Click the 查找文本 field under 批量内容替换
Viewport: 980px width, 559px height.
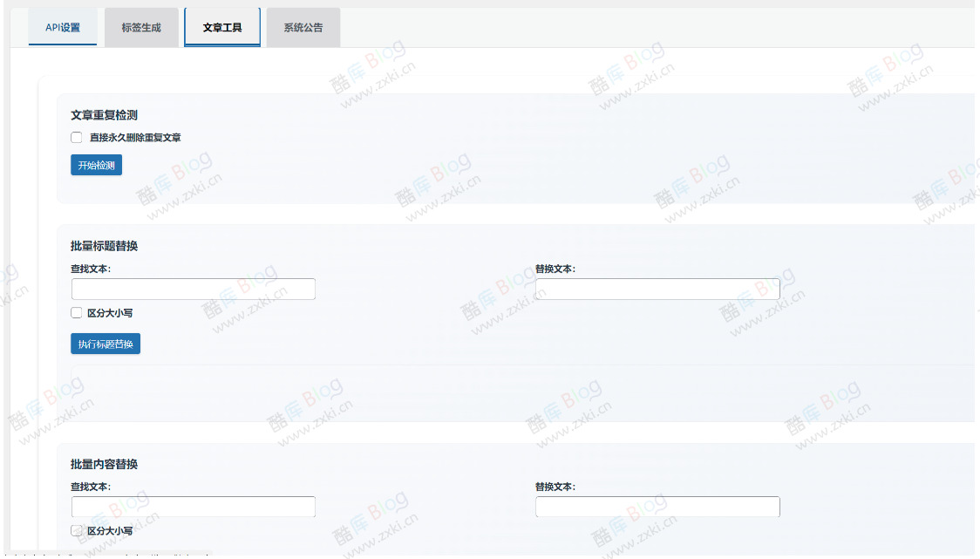tap(192, 506)
